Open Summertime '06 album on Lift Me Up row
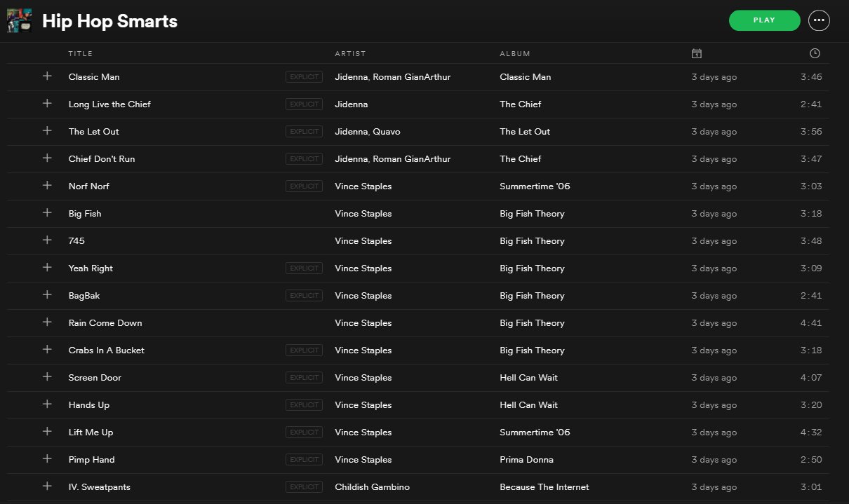The height and width of the screenshot is (504, 849). click(535, 433)
